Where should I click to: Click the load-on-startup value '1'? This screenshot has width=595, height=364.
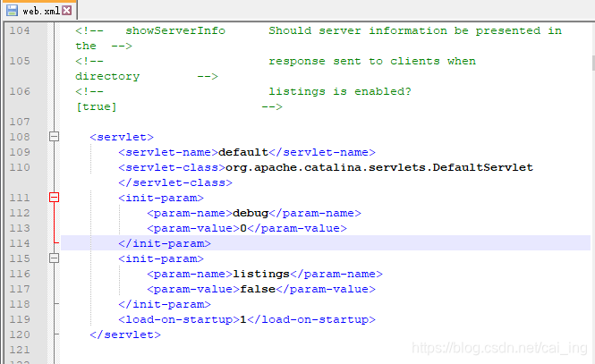pos(243,319)
